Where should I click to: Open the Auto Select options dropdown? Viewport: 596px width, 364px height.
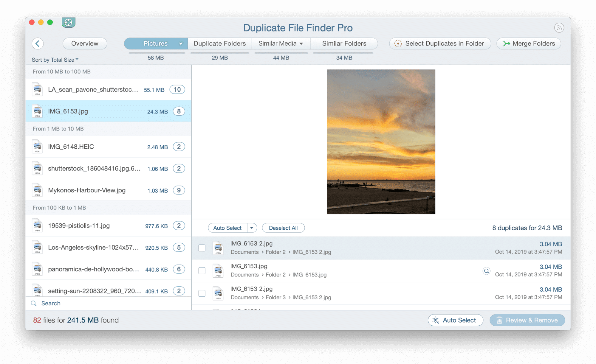(252, 228)
